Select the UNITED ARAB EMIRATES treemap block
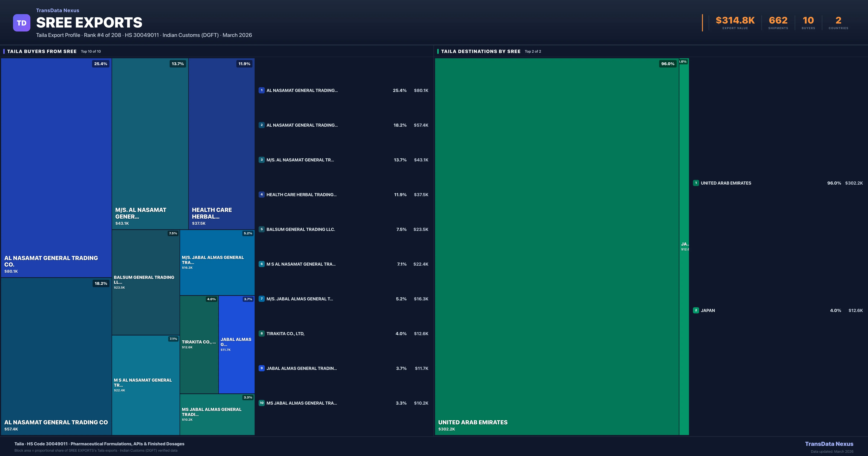Viewport: 868px width, 456px height. pos(557,246)
